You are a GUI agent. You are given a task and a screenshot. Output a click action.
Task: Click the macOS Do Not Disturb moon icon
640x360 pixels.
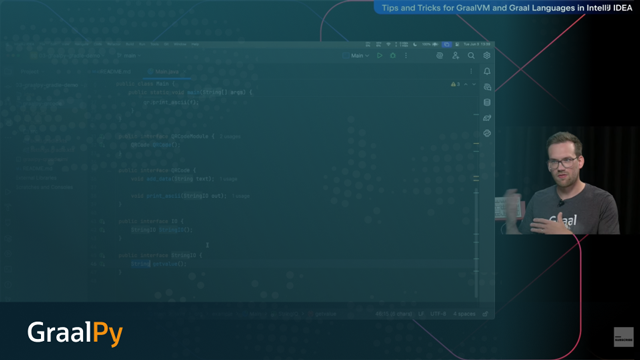tap(415, 44)
